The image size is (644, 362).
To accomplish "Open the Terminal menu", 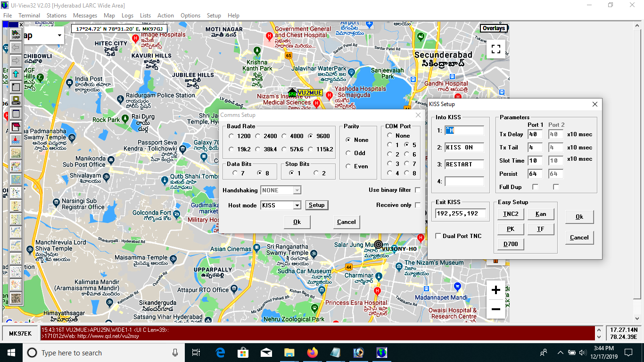I will [x=29, y=16].
